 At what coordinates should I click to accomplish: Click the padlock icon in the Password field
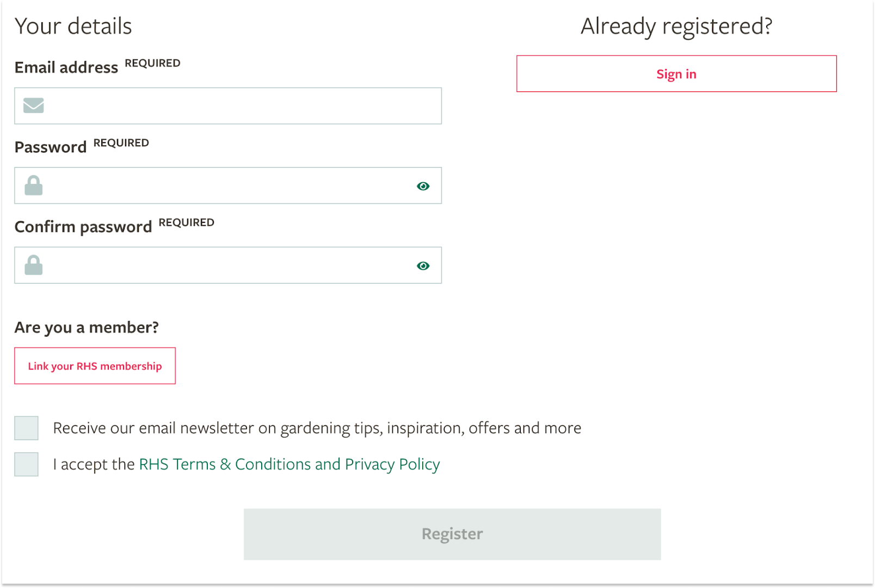(x=33, y=185)
